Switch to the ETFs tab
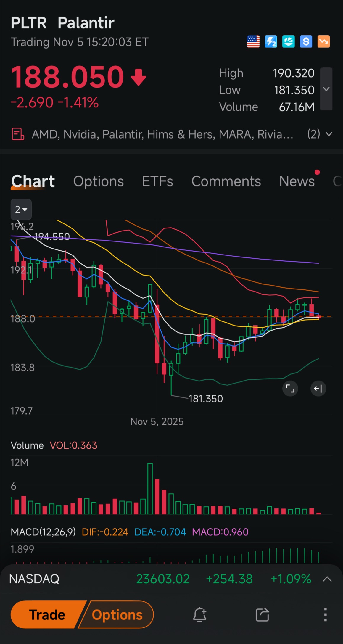The width and height of the screenshot is (343, 644). [157, 181]
